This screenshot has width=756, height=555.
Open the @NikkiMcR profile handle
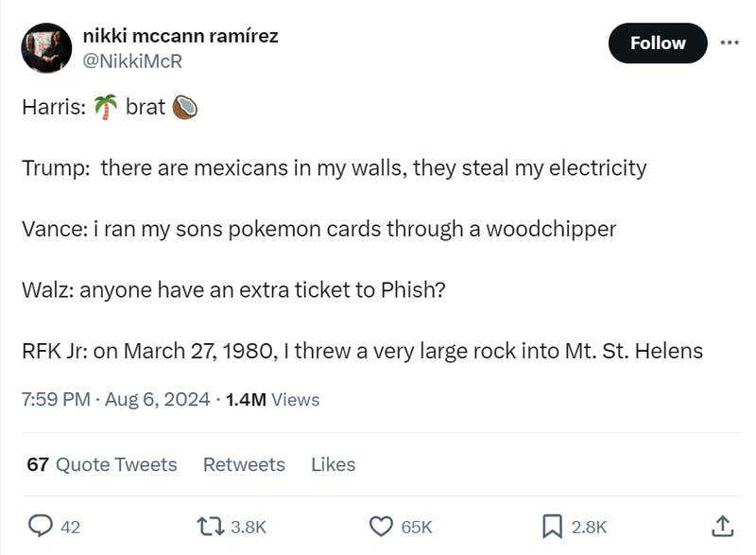click(132, 62)
